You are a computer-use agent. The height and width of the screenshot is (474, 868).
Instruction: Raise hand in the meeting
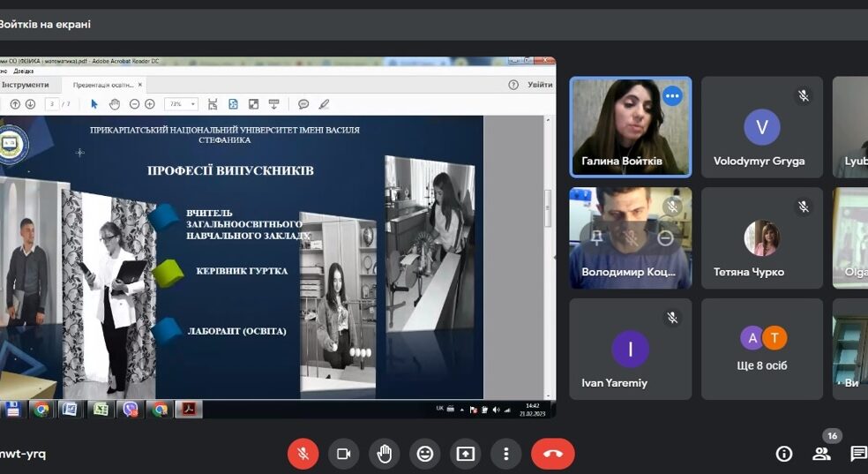pos(384,454)
